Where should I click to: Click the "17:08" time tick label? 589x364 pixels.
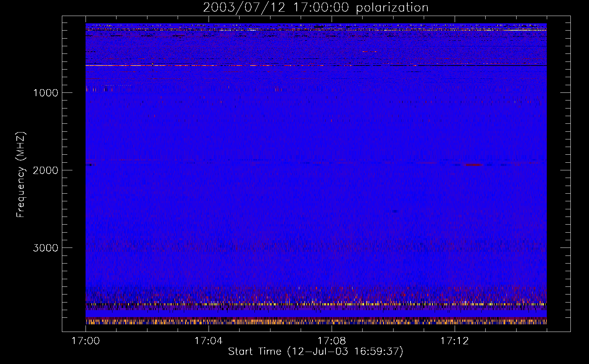(332, 341)
